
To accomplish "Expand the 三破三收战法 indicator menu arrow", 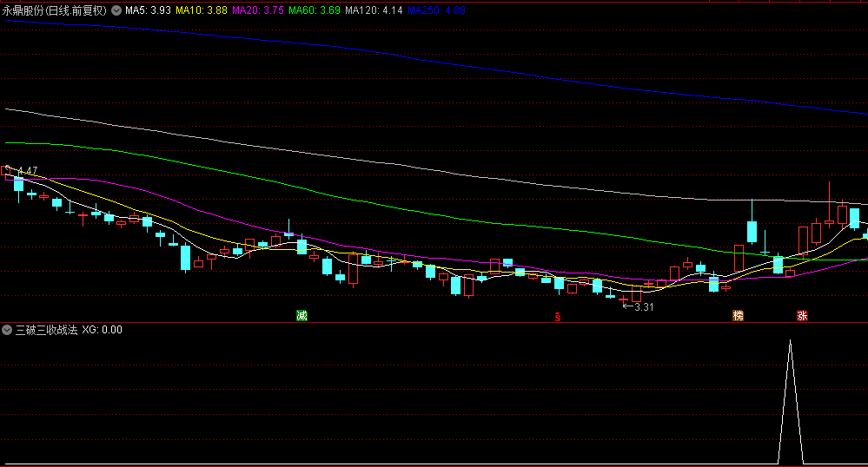I will [7, 330].
